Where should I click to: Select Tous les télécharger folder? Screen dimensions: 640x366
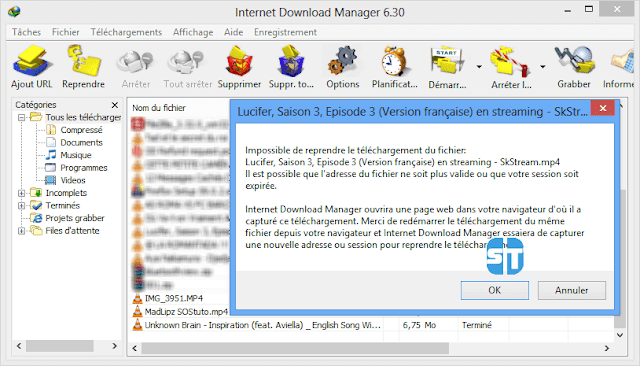[x=83, y=117]
